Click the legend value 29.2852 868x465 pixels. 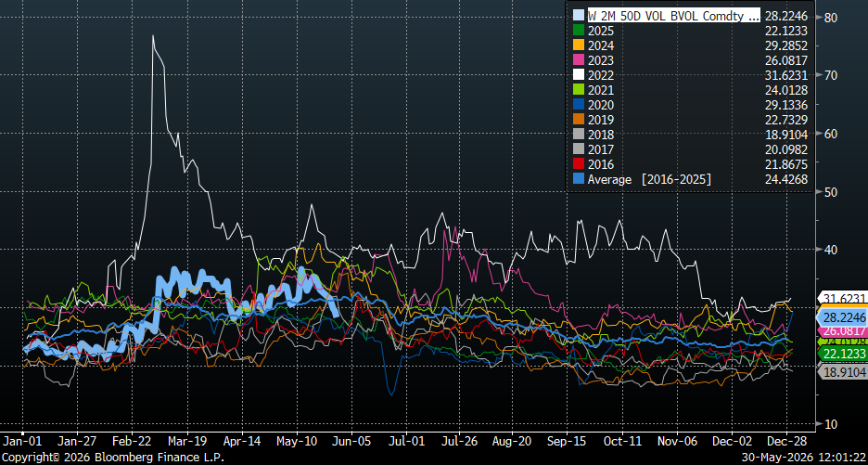pos(786,45)
